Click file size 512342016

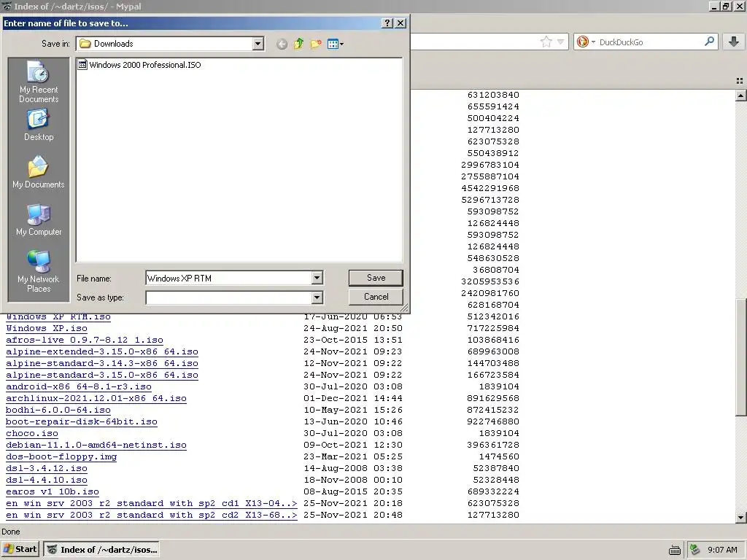[493, 316]
